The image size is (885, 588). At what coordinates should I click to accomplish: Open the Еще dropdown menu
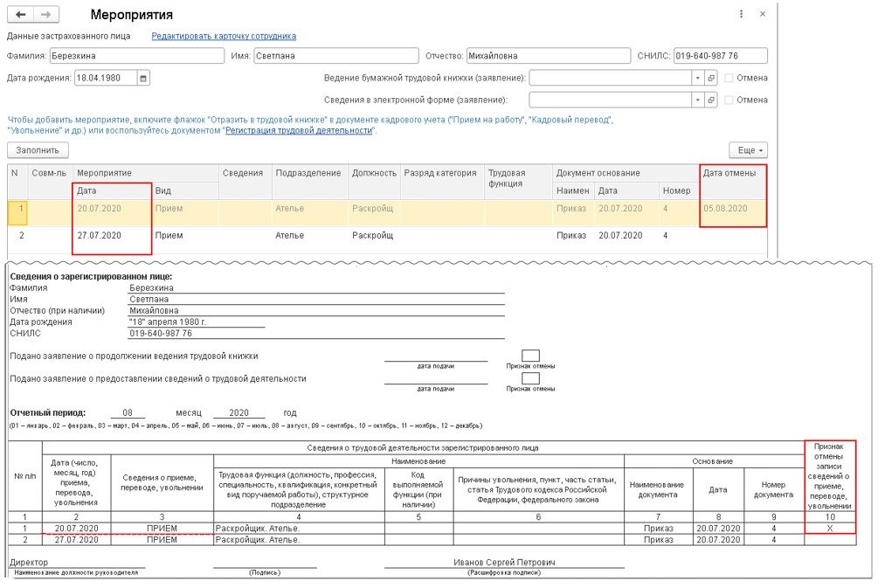click(x=748, y=150)
